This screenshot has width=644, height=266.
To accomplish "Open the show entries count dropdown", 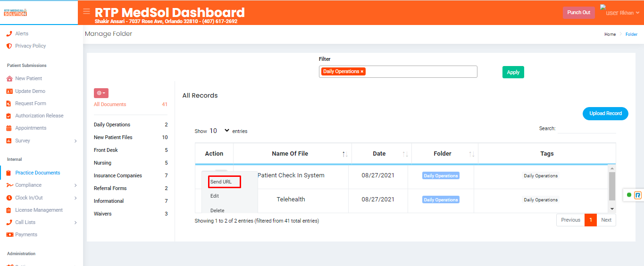I will 219,131.
